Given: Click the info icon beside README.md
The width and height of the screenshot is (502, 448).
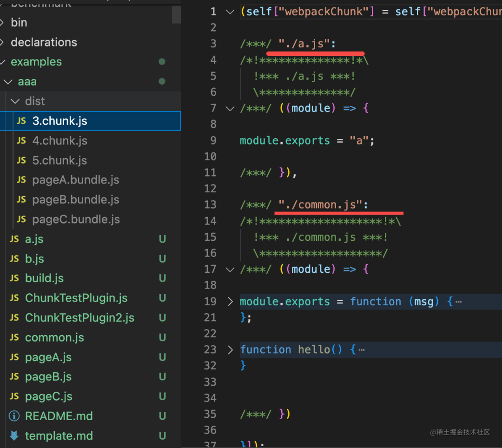Looking at the screenshot, I should tap(14, 416).
